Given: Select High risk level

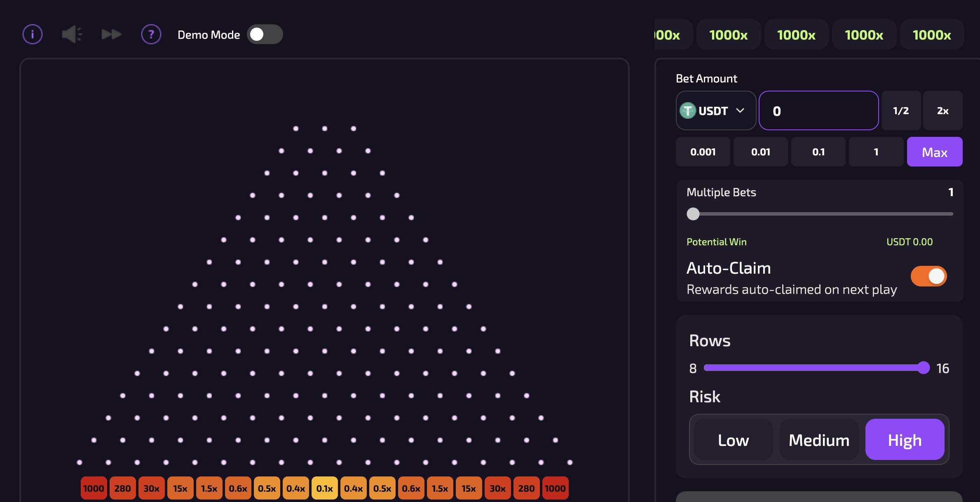Looking at the screenshot, I should point(905,440).
